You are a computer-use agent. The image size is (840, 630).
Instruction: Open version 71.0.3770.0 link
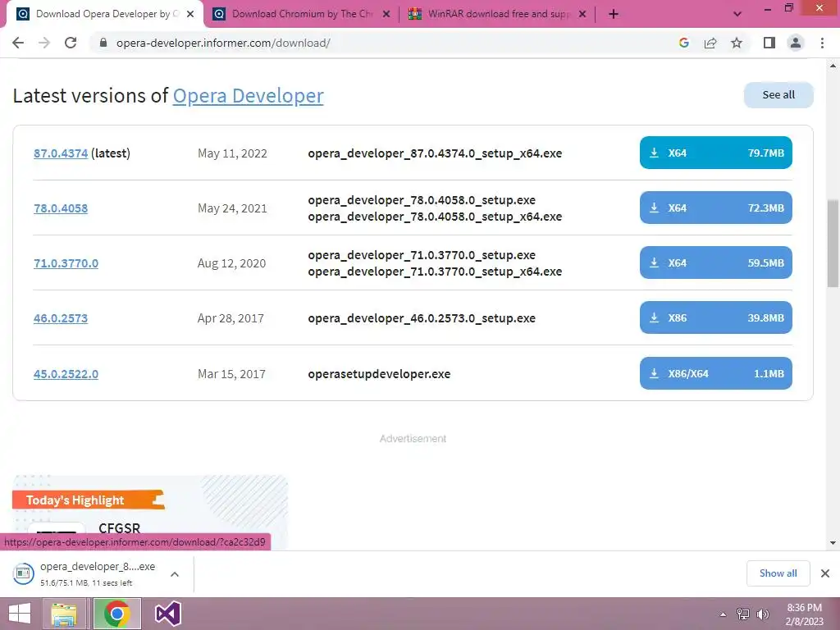(66, 263)
